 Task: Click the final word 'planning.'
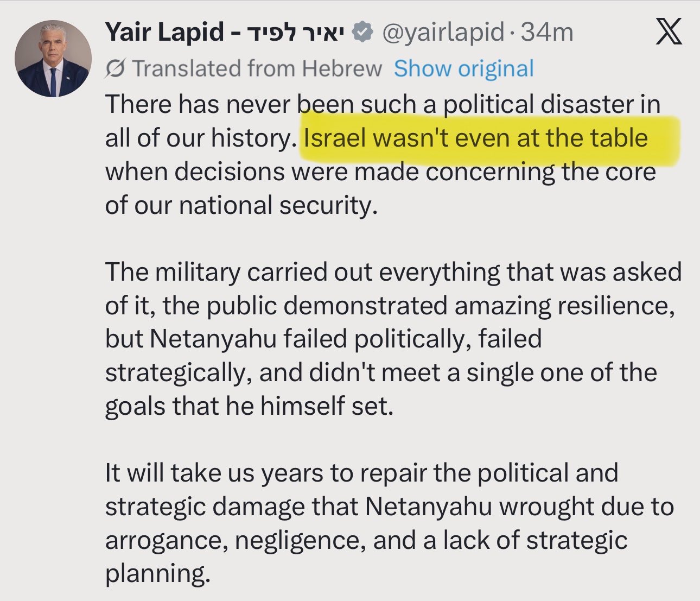coord(157,574)
